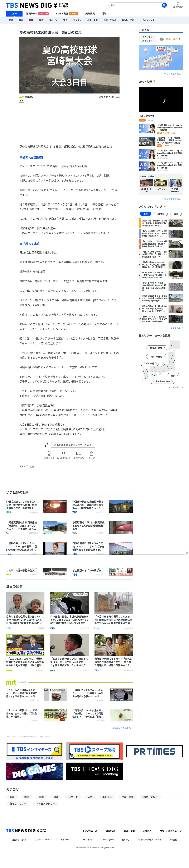This screenshot has width=189, height=868.
Task: Open ranking item 2 about ガソリン価格
Action: point(161,233)
